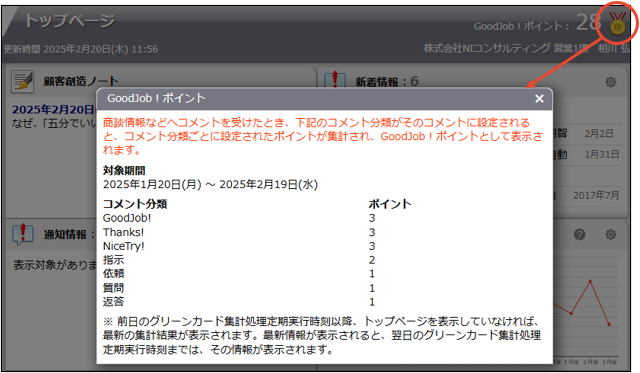The image size is (640, 373).
Task: Select the 指示 comment category row
Action: (239, 260)
